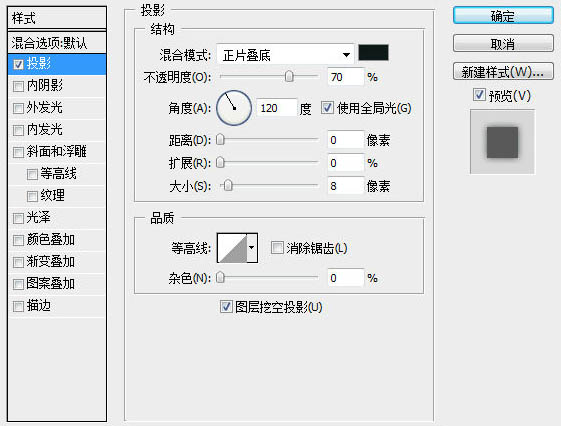Click the 取消 cancel button
561x426 pixels.
pyautogui.click(x=503, y=44)
